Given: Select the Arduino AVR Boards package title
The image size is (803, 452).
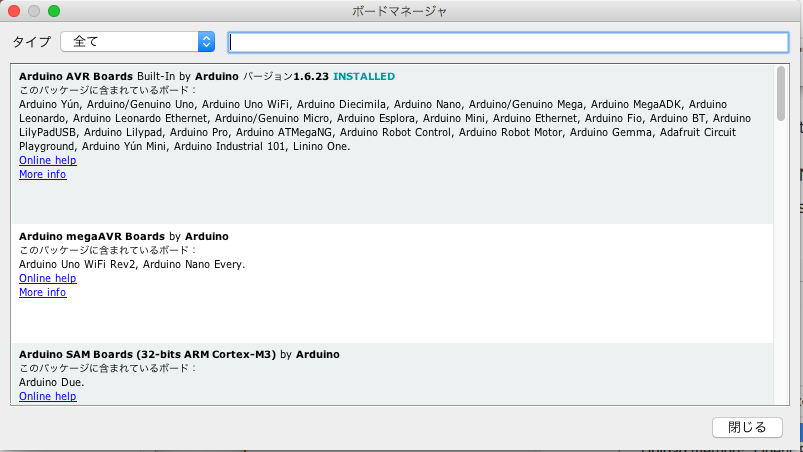Looking at the screenshot, I should point(76,76).
